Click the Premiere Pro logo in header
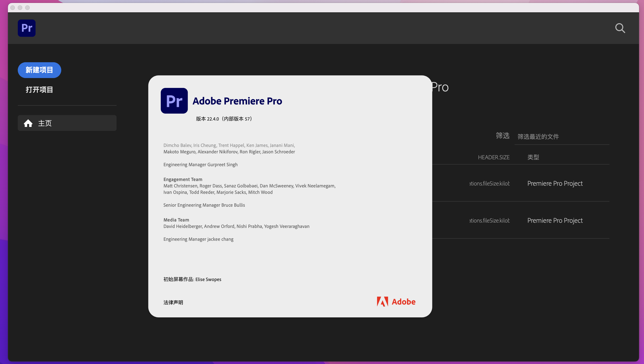 click(26, 28)
